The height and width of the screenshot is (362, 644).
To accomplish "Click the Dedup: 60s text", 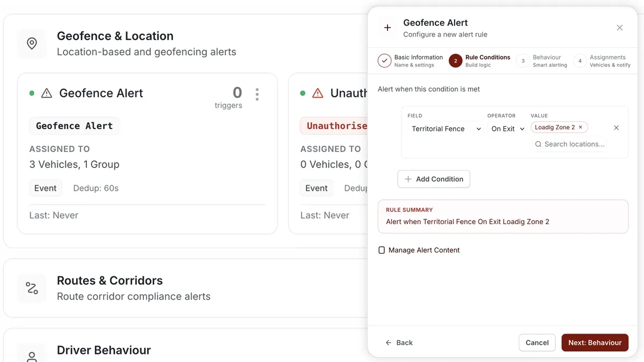I will (x=96, y=188).
